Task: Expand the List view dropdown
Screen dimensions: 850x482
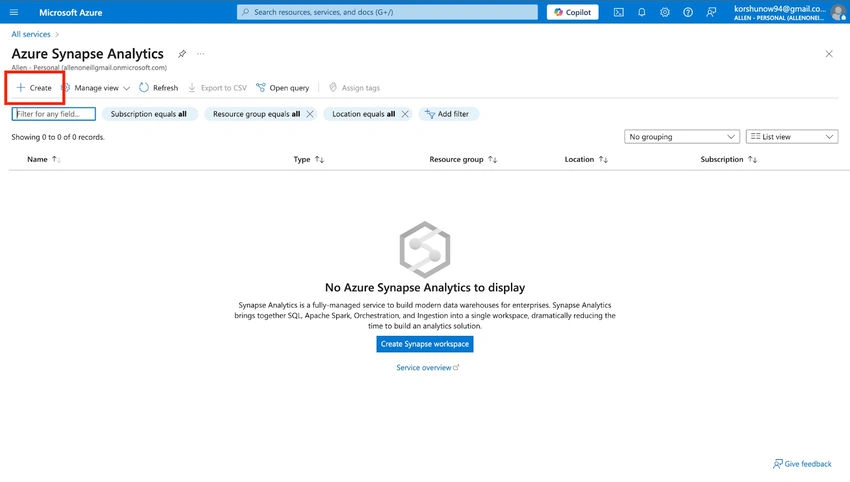Action: 791,137
